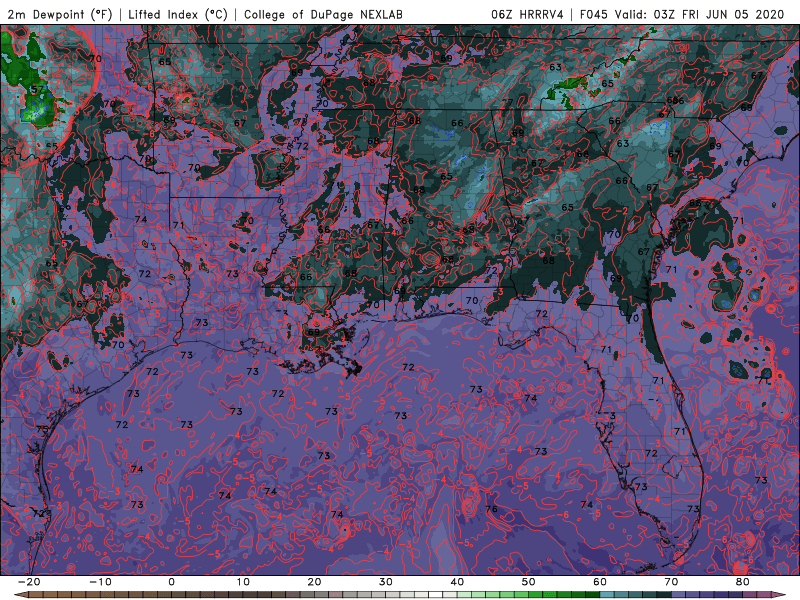Click the '-10' label on color scale

pyautogui.click(x=100, y=582)
